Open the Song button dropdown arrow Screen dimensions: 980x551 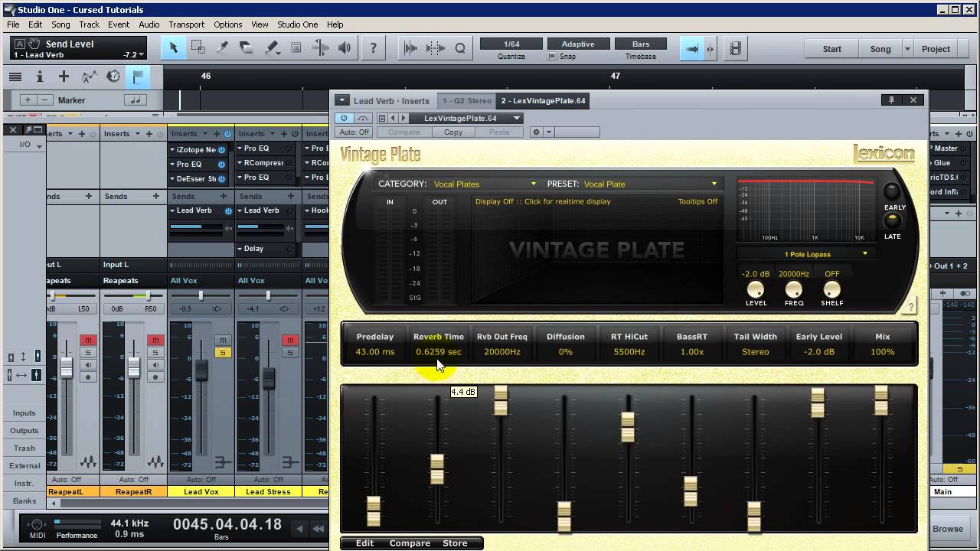click(x=907, y=48)
